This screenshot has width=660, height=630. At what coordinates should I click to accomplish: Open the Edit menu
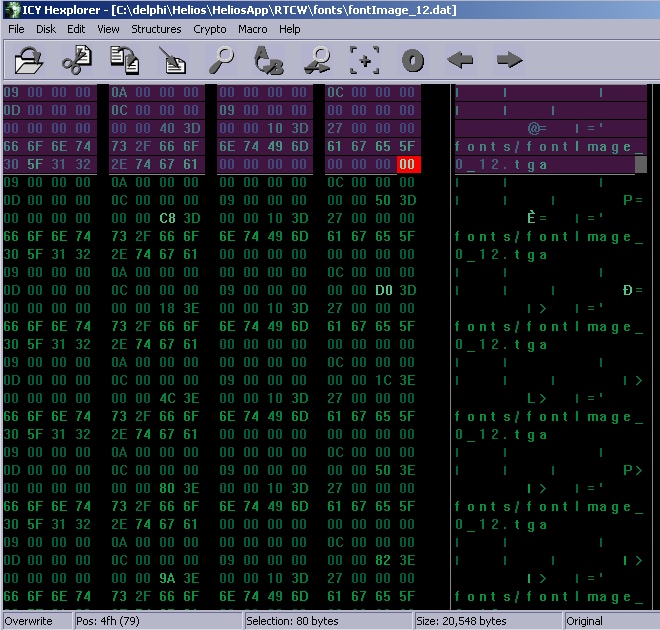76,29
